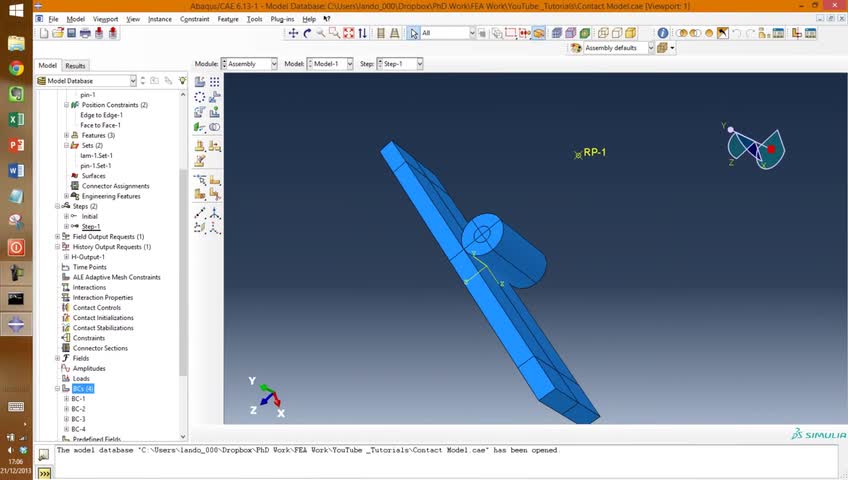Collapse the Position Constraints tree node

click(x=67, y=105)
